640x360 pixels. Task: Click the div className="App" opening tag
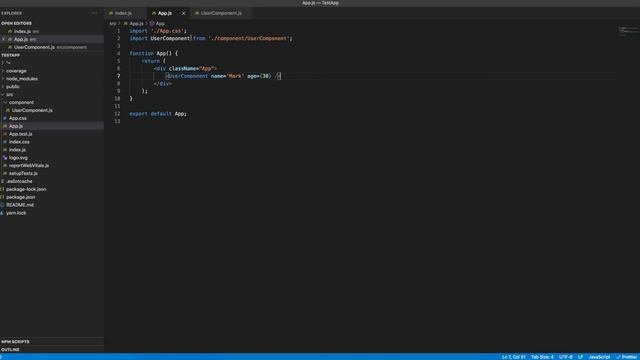[186, 69]
